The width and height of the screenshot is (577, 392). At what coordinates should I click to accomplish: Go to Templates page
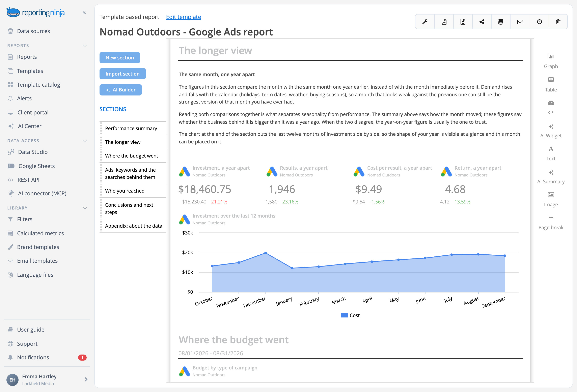coord(30,71)
